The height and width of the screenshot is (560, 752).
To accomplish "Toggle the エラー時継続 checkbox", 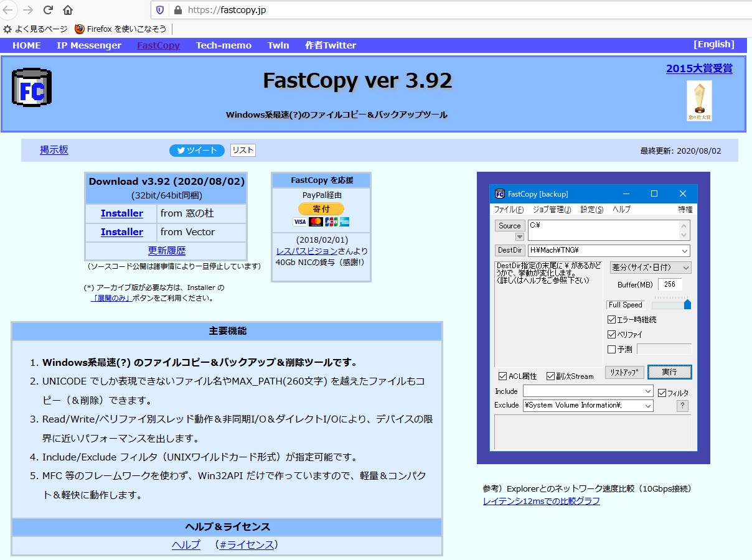I will (x=611, y=320).
